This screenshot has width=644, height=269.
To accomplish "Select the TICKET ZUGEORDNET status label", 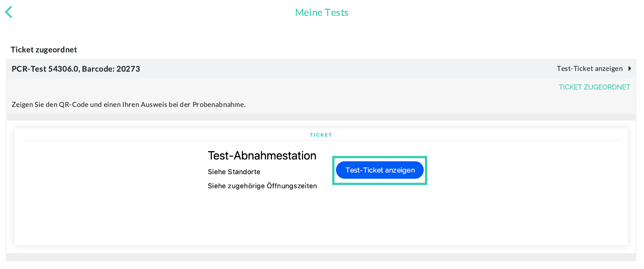I will click(594, 87).
